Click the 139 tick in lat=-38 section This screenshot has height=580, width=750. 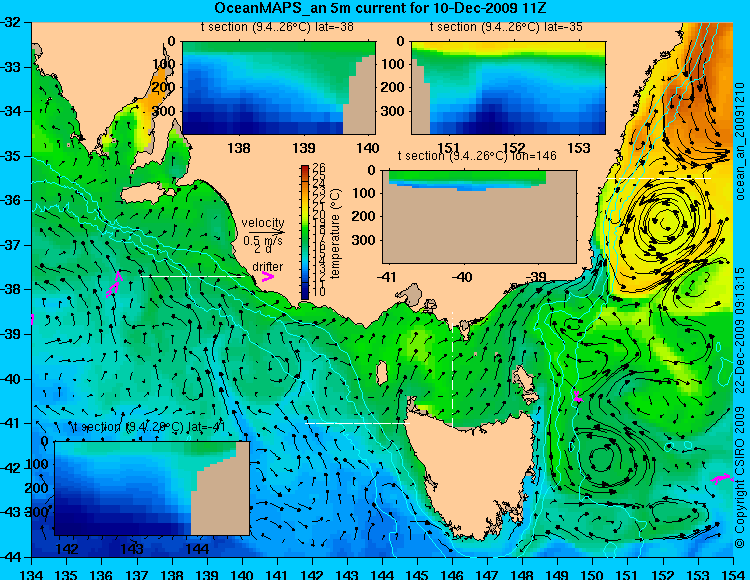[304, 148]
